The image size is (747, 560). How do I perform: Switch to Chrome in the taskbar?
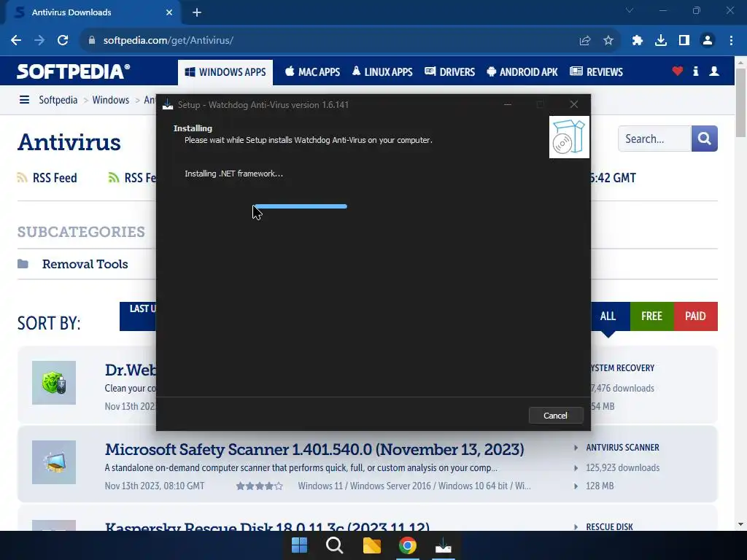407,545
